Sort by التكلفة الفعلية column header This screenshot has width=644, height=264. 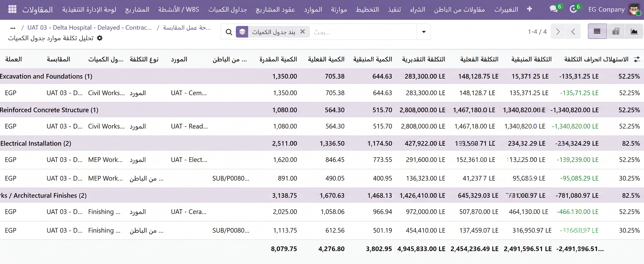479,59
